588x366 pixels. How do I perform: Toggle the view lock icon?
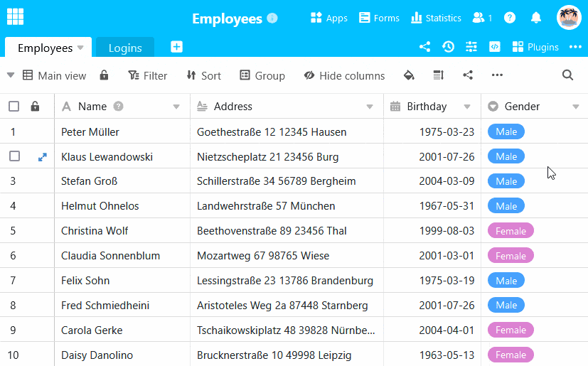(104, 75)
